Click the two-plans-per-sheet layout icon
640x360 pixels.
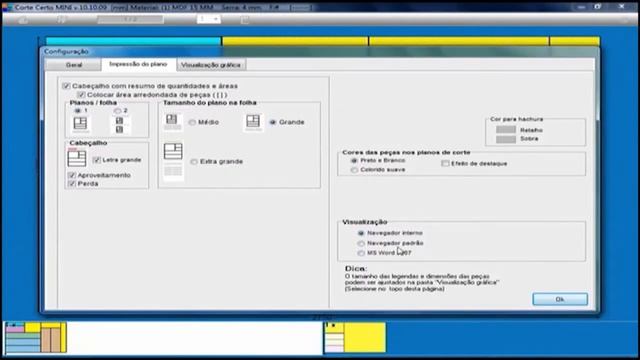[119, 125]
